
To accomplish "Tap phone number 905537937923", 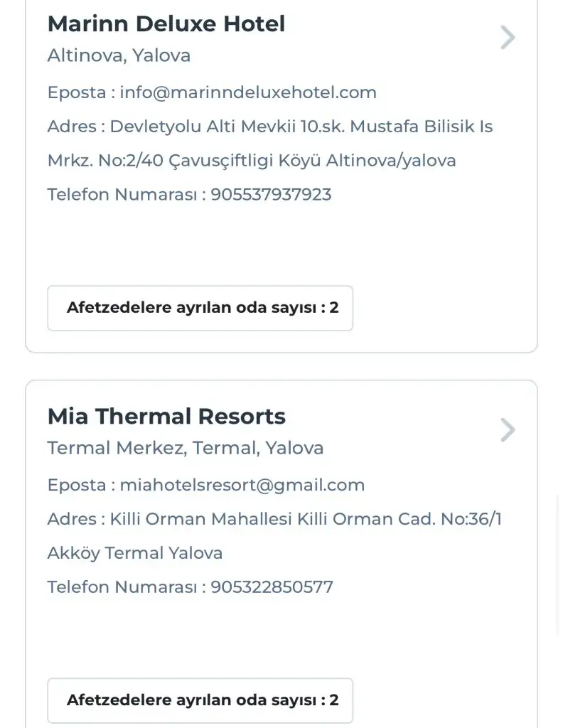I will [x=272, y=194].
